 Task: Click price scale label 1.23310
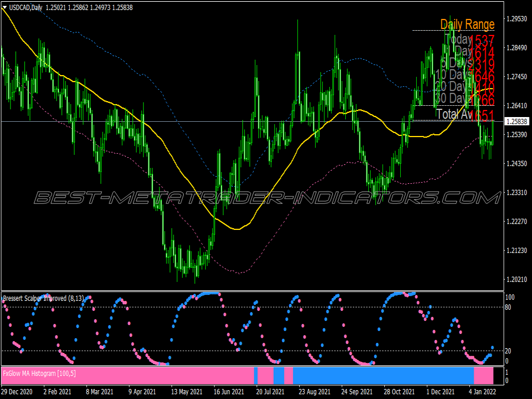pos(517,192)
